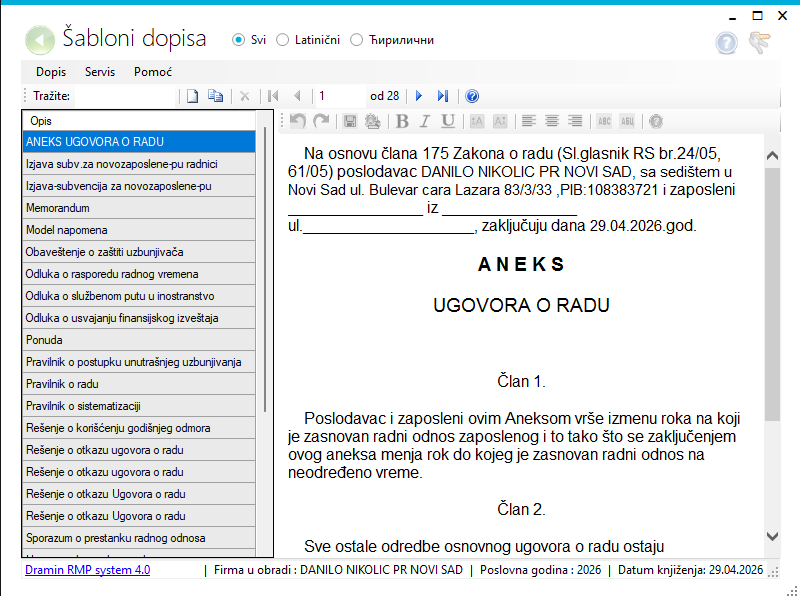Save the document with the floppy disk icon
The height and width of the screenshot is (596, 800).
point(350,121)
